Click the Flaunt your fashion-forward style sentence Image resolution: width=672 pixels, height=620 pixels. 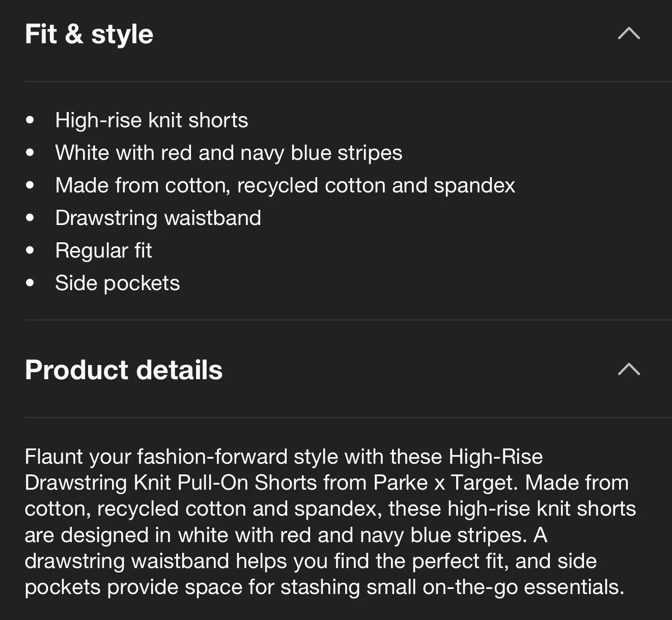(x=181, y=457)
